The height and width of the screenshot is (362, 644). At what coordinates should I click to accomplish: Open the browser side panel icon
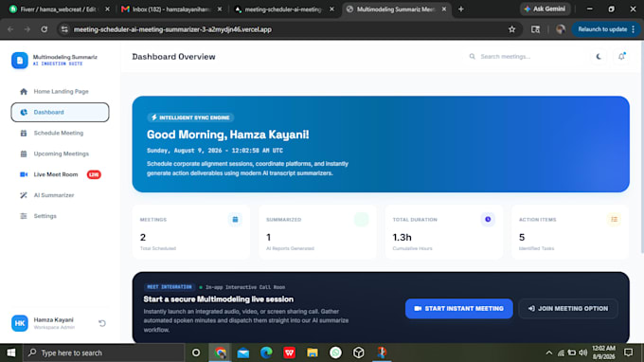[535, 29]
